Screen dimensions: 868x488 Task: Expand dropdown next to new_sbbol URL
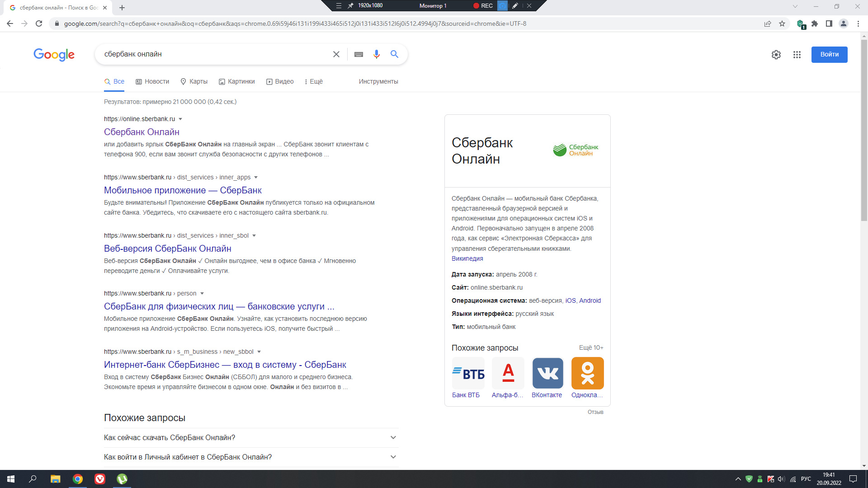click(259, 352)
